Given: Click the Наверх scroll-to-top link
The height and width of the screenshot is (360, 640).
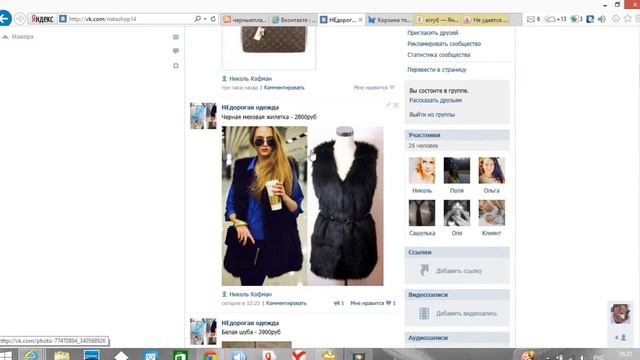Looking at the screenshot, I should point(18,37).
